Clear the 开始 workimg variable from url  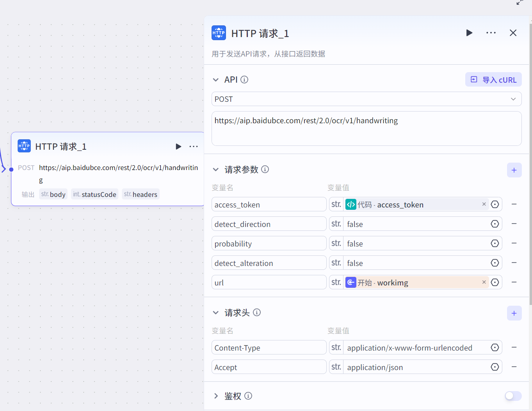coord(484,282)
